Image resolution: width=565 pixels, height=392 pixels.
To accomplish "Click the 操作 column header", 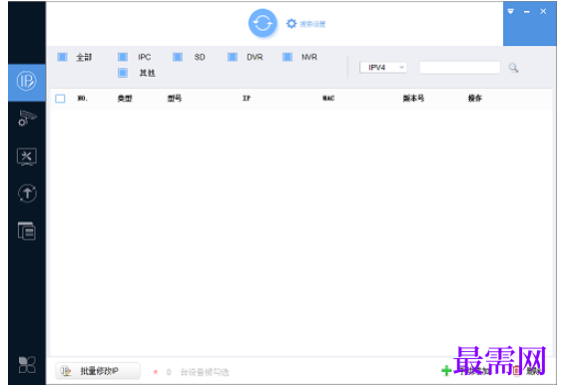I will click(x=474, y=99).
